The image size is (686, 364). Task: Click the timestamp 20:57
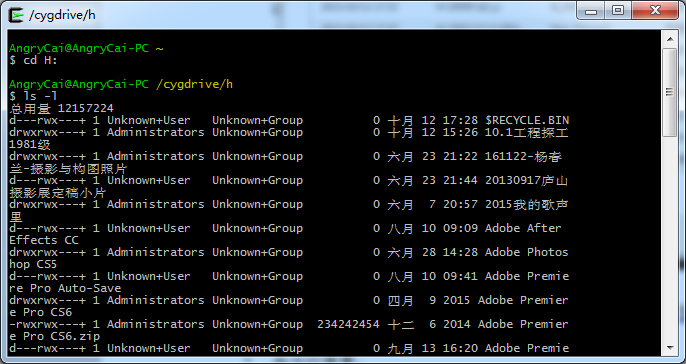click(x=460, y=204)
